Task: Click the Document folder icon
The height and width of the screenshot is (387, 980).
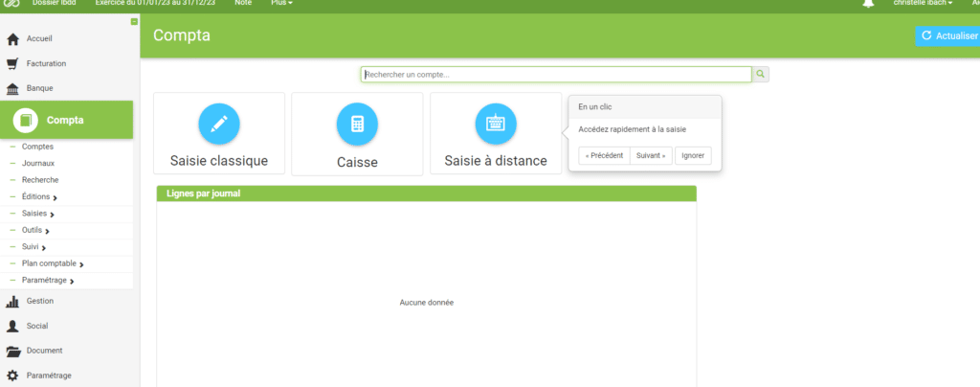Action: [x=12, y=351]
